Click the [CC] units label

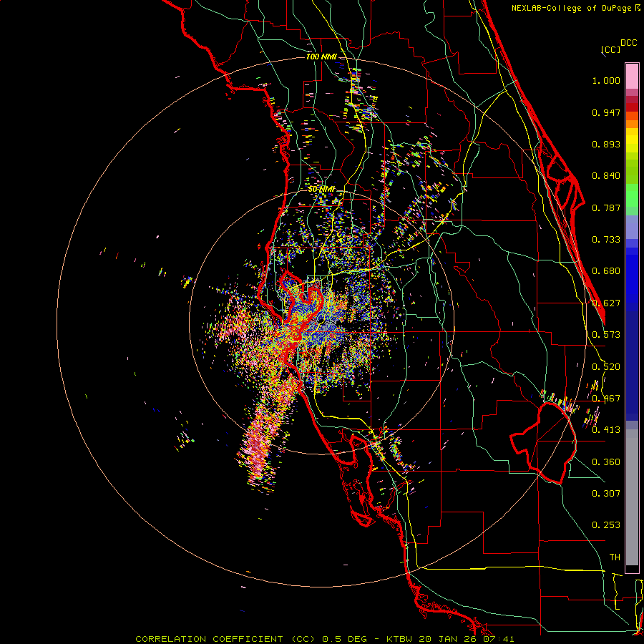click(610, 49)
